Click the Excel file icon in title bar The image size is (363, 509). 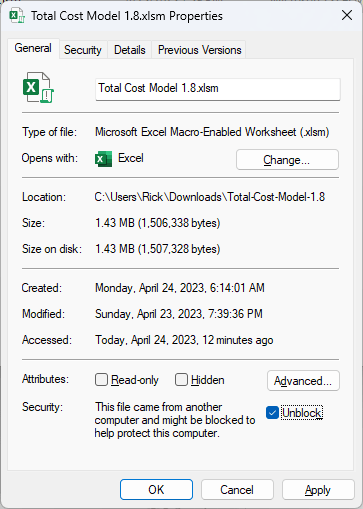pyautogui.click(x=17, y=16)
